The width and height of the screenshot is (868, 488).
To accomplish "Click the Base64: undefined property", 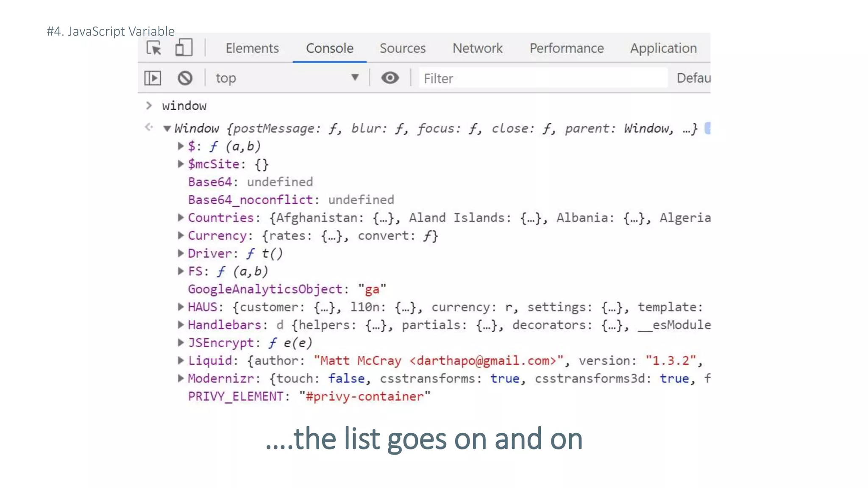I will coord(250,182).
